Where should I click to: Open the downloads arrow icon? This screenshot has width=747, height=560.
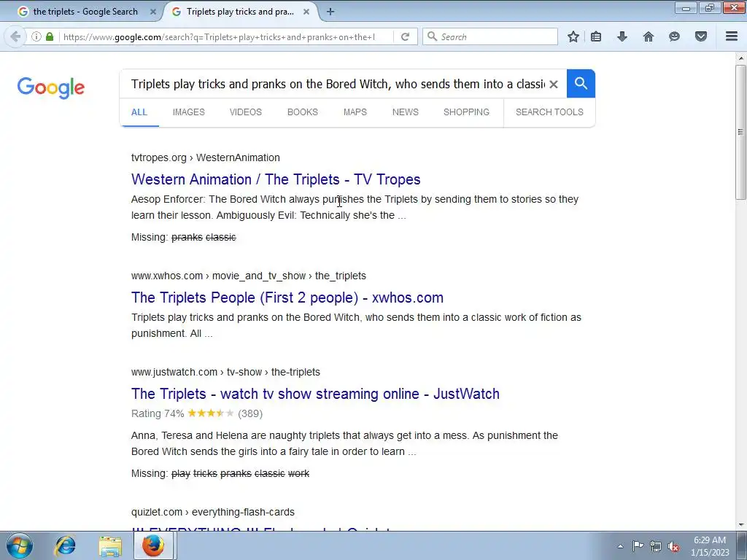[x=622, y=36]
